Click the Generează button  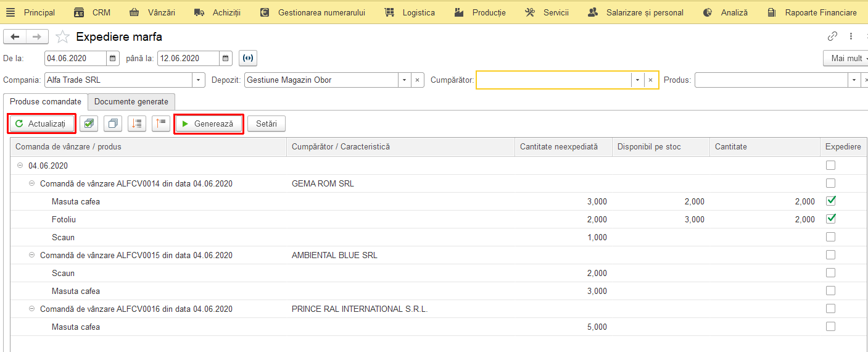(209, 124)
